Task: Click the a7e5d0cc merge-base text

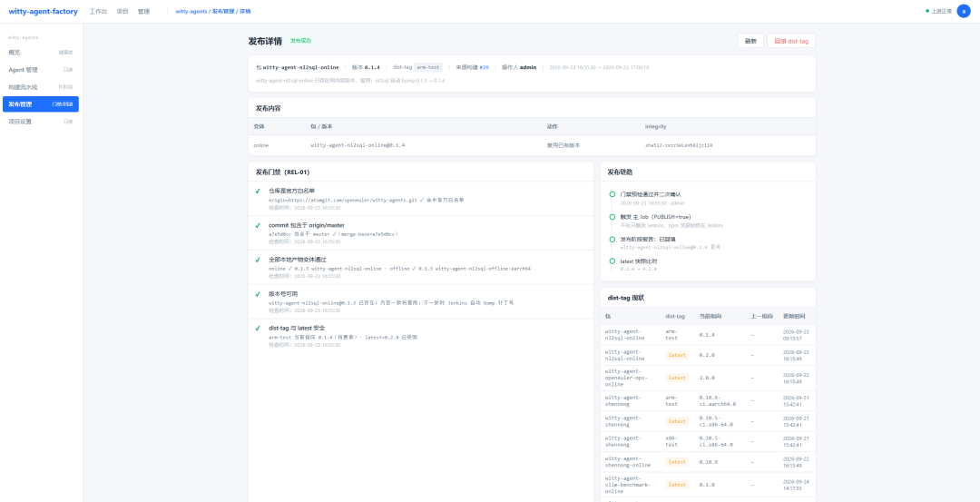Action: pyautogui.click(x=333, y=234)
